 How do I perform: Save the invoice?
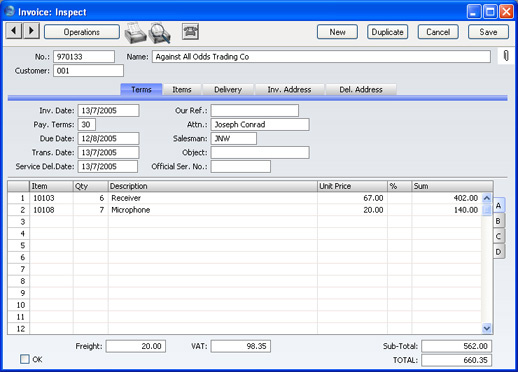pyautogui.click(x=488, y=32)
